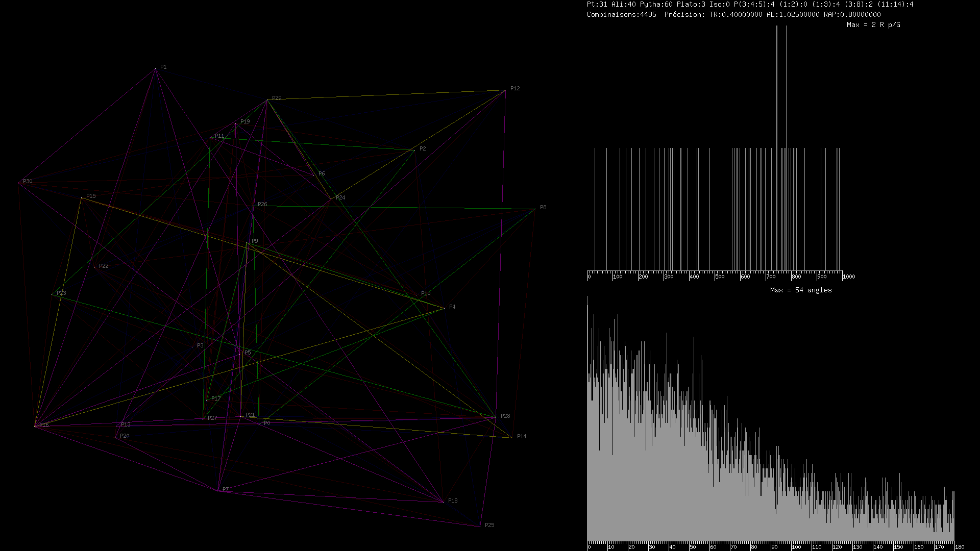
Task: Click the 180 tick on angle histogram axis
Action: [960, 547]
